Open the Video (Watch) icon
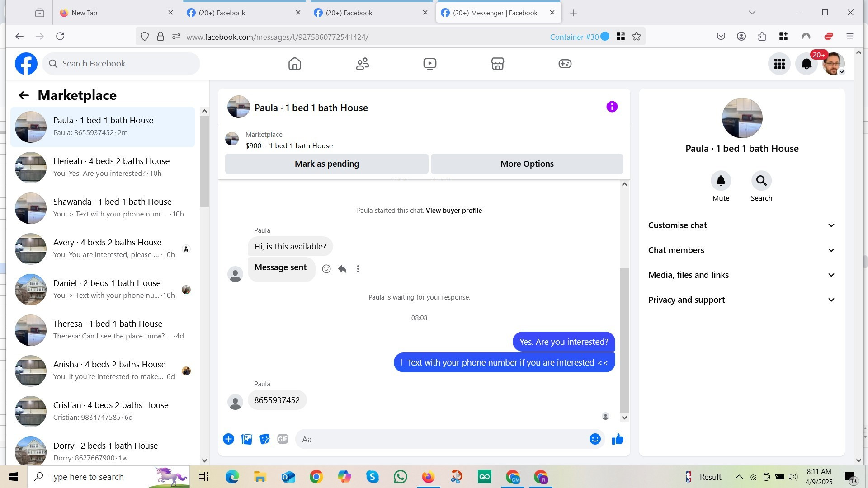The image size is (868, 488). (429, 64)
